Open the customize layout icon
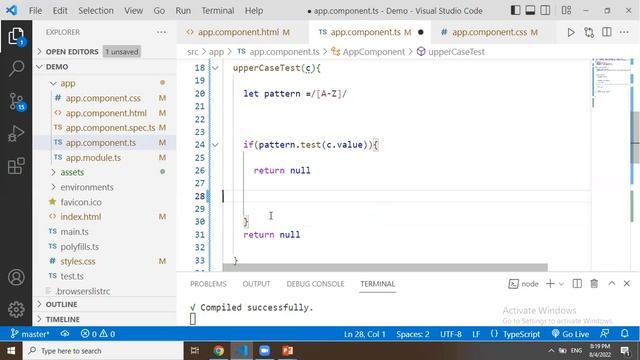 566,10
